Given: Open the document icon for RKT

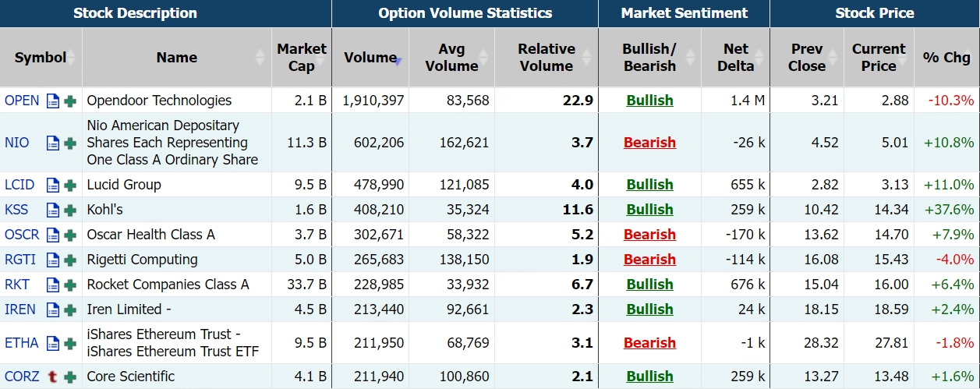Looking at the screenshot, I should 53,285.
